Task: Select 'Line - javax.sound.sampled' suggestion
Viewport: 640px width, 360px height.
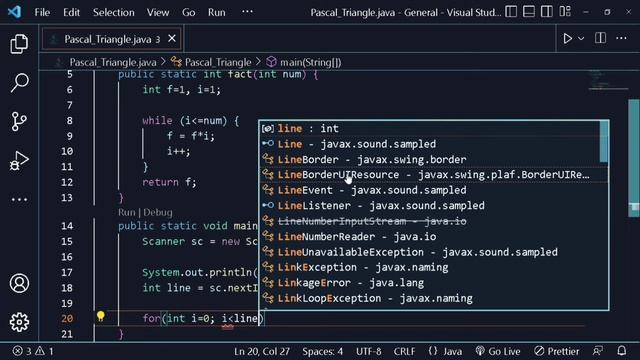Action: (x=430, y=144)
